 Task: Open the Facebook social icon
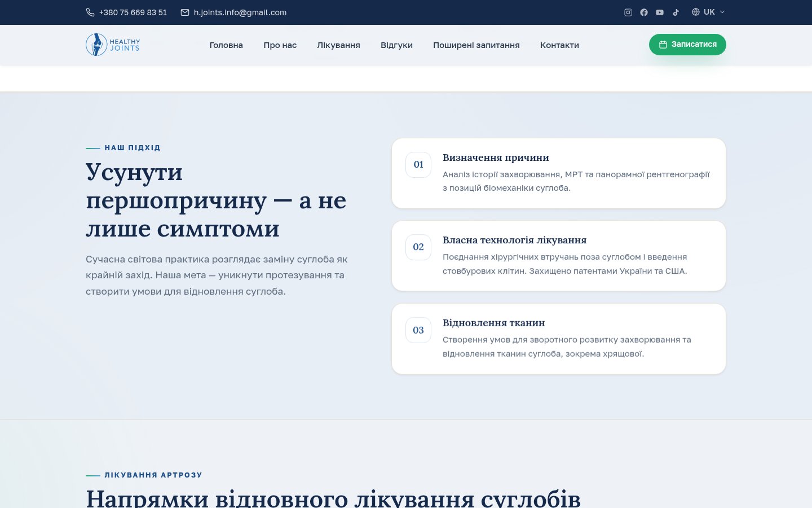click(644, 12)
